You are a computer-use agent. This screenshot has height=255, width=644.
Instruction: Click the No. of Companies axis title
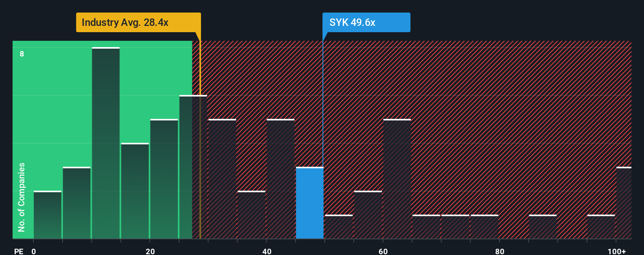22,197
